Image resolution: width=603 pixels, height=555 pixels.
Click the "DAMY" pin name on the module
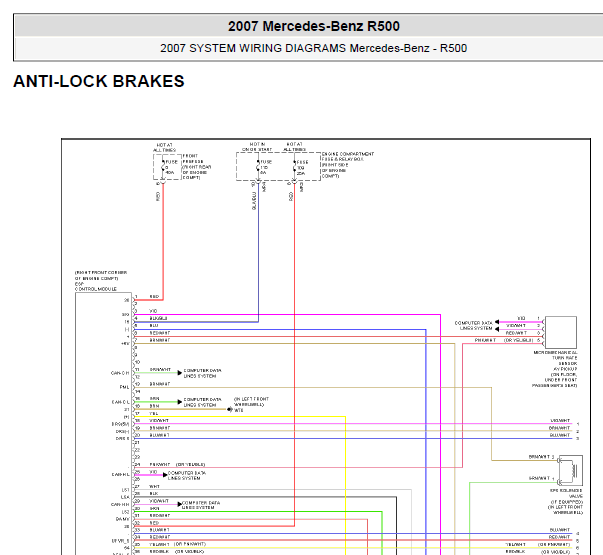click(x=123, y=519)
